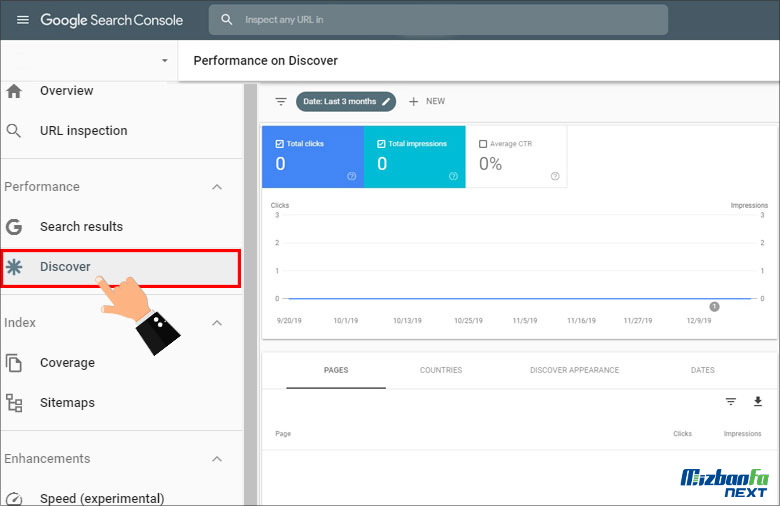The width and height of the screenshot is (780, 506).
Task: Collapse the Performance section
Action: point(217,187)
